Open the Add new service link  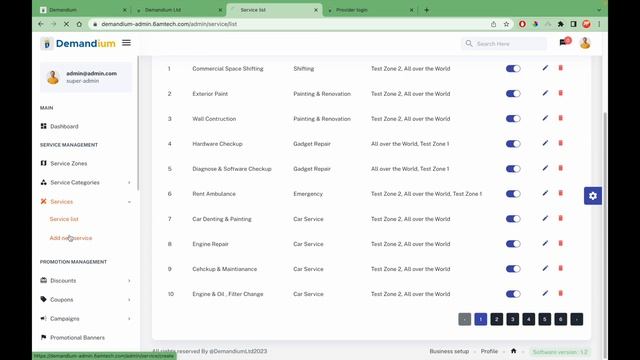pyautogui.click(x=71, y=238)
